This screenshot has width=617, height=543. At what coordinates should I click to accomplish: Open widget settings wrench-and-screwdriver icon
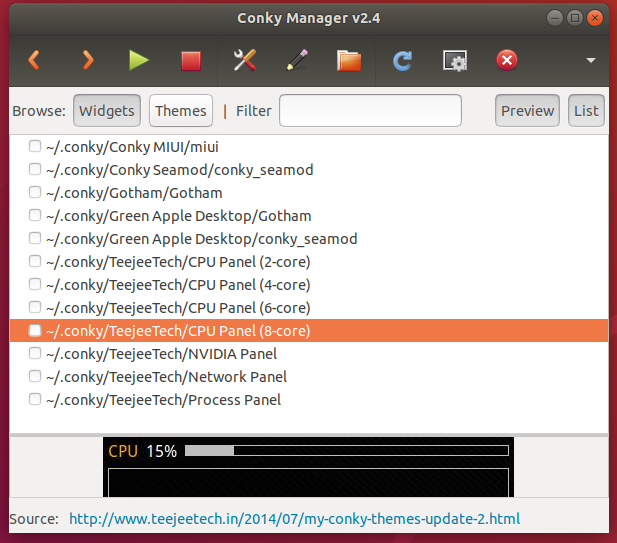245,60
